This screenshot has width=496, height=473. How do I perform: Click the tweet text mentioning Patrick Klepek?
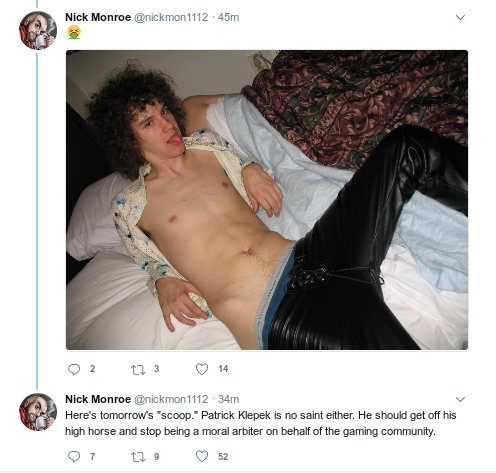click(261, 423)
